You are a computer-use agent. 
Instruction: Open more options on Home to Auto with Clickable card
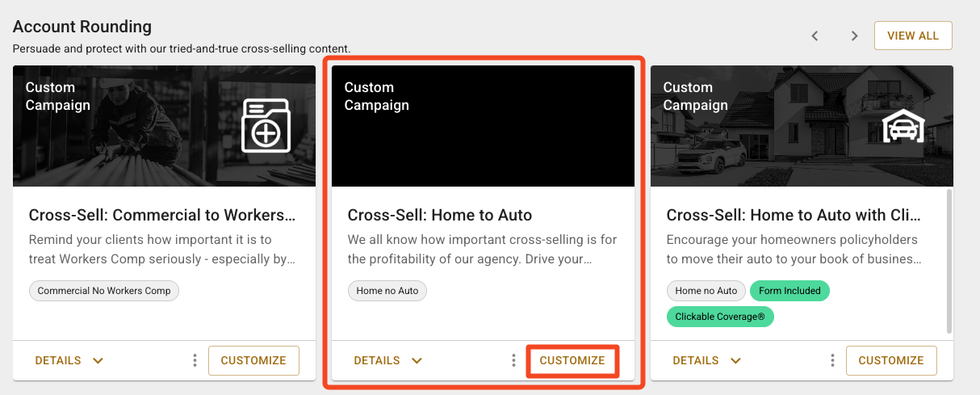832,360
